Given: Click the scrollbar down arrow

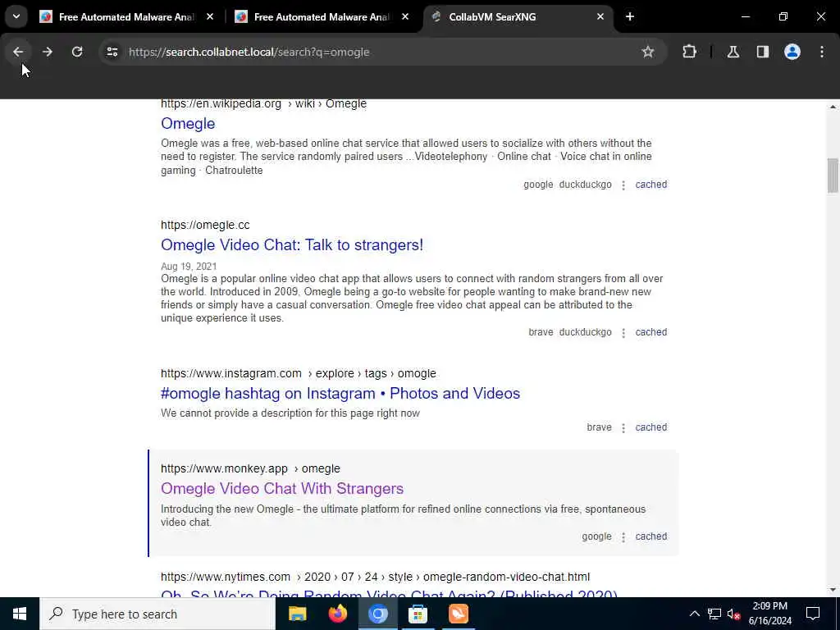Looking at the screenshot, I should (833, 590).
